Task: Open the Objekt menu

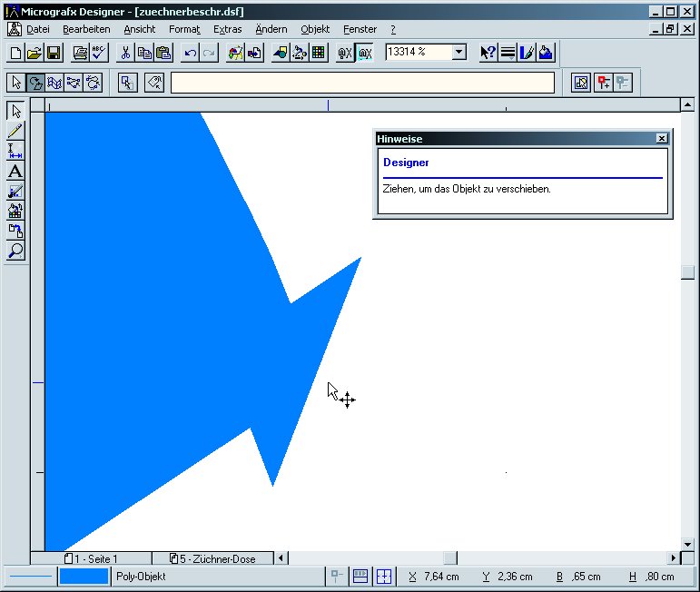Action: [315, 29]
